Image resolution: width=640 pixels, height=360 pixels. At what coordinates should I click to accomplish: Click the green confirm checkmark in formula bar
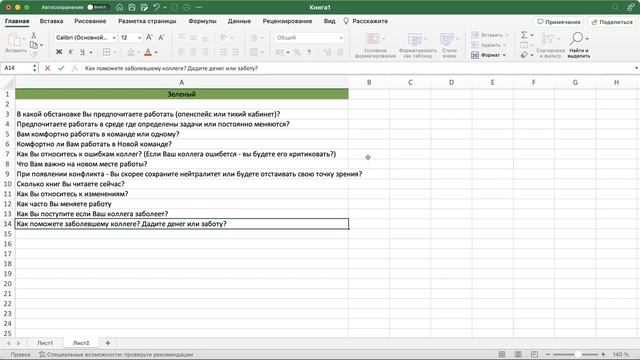(x=61, y=68)
